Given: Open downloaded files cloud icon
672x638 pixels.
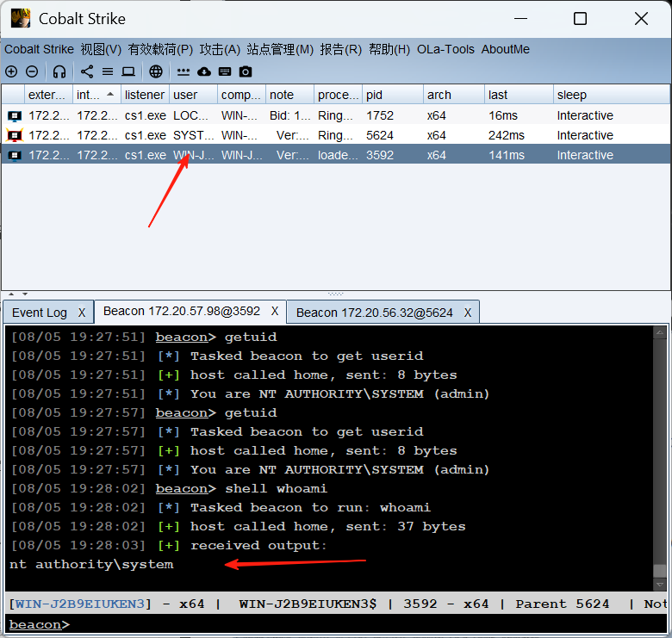Looking at the screenshot, I should (x=204, y=71).
